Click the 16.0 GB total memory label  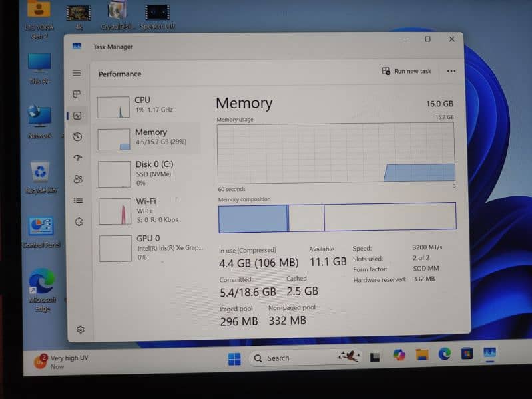(x=439, y=104)
